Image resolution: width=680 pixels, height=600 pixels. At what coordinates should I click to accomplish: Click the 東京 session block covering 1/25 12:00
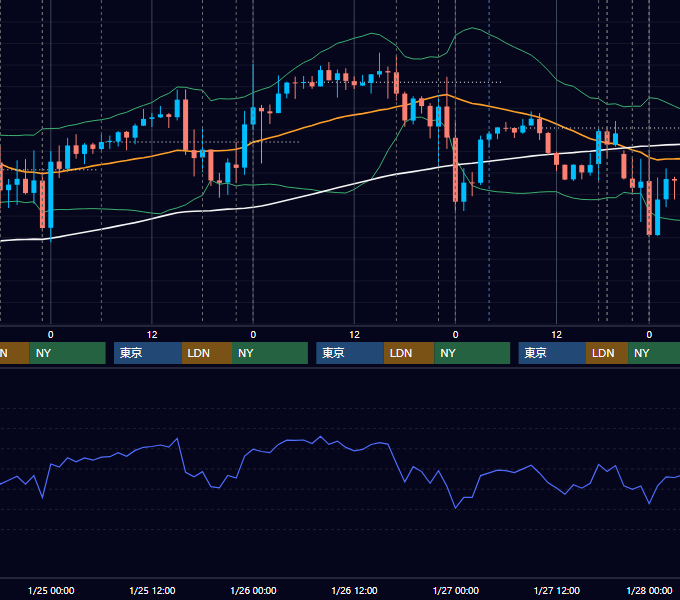click(147, 353)
